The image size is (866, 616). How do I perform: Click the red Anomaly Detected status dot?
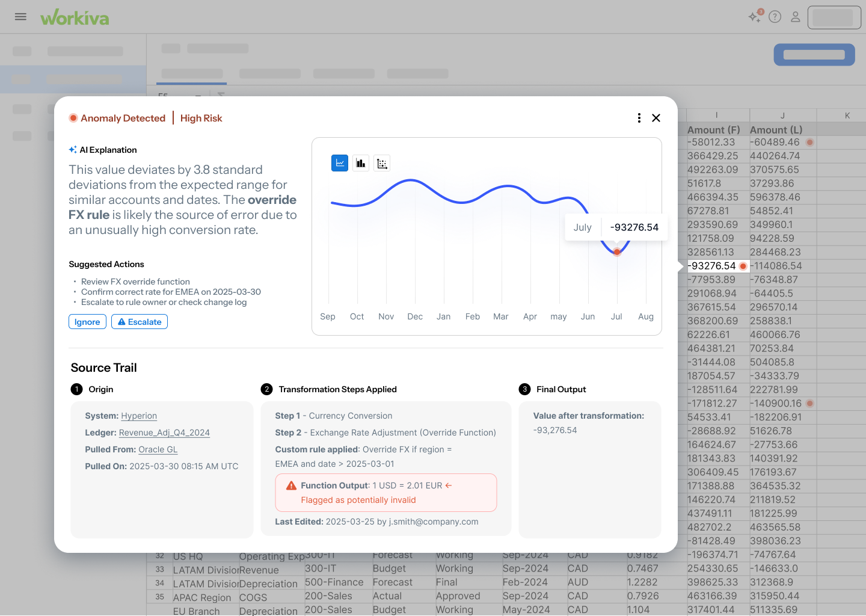[73, 118]
